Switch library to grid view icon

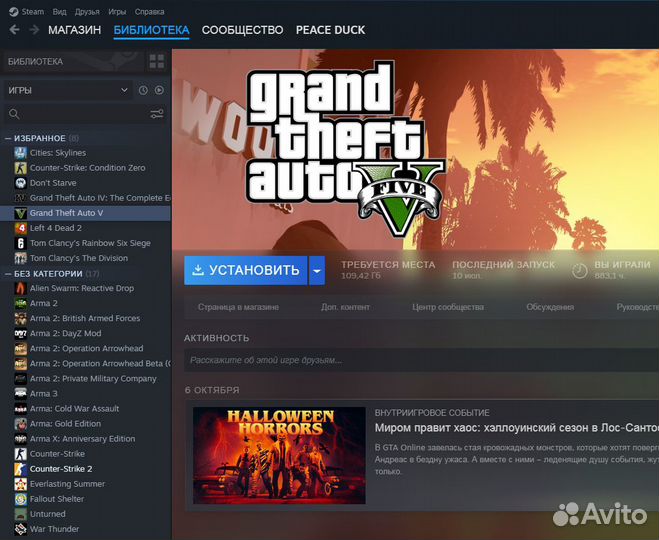pos(157,61)
